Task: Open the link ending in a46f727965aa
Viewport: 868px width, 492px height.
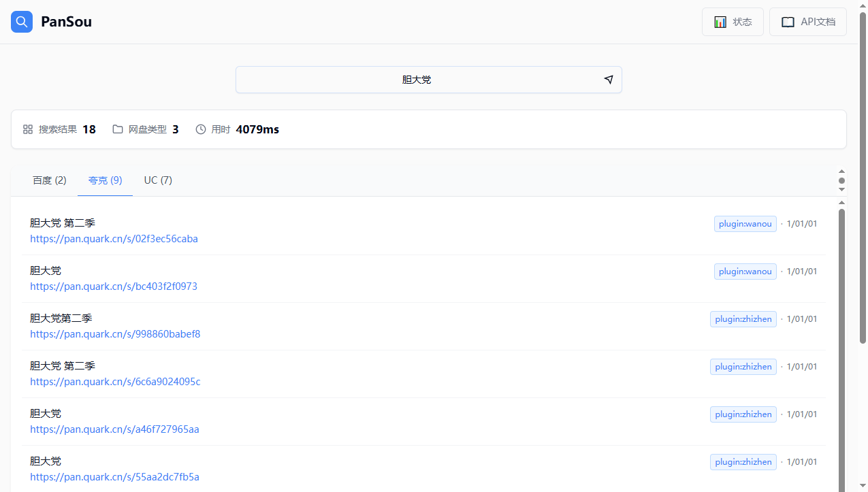Action: coord(114,429)
